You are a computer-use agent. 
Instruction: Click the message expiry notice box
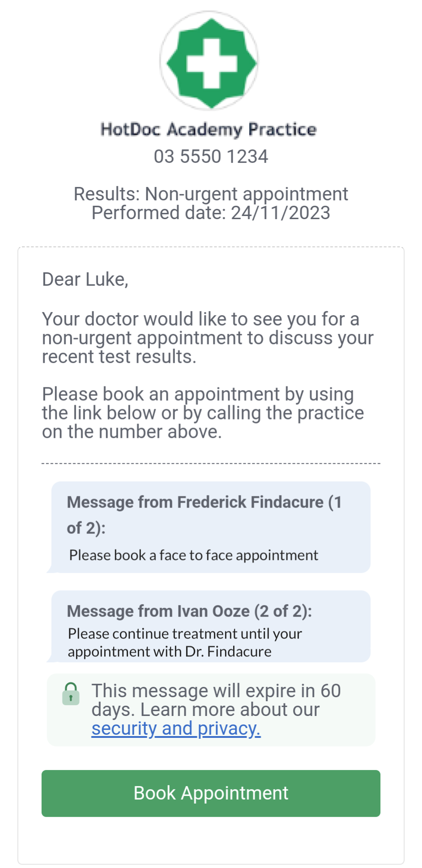point(211,710)
